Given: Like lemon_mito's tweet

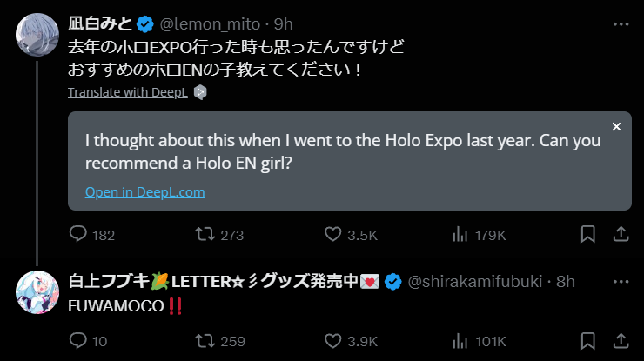Looking at the screenshot, I should click(332, 234).
